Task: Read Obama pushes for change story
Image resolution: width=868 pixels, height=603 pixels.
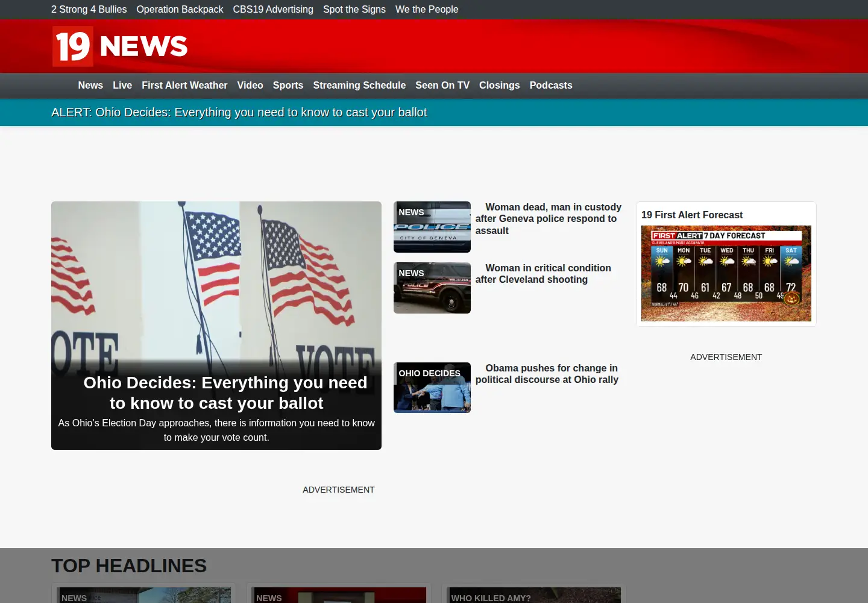Action: tap(547, 374)
